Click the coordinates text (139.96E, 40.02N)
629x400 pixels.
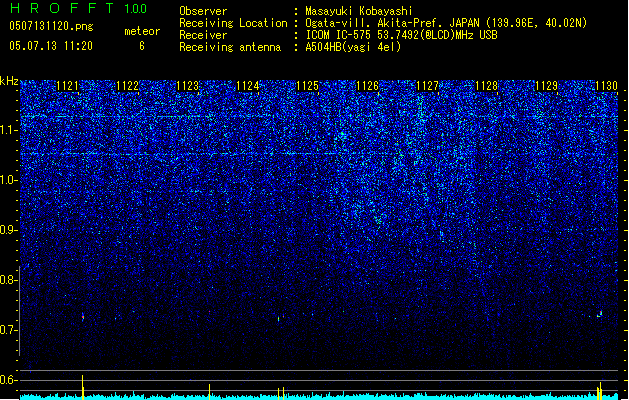coord(536,23)
